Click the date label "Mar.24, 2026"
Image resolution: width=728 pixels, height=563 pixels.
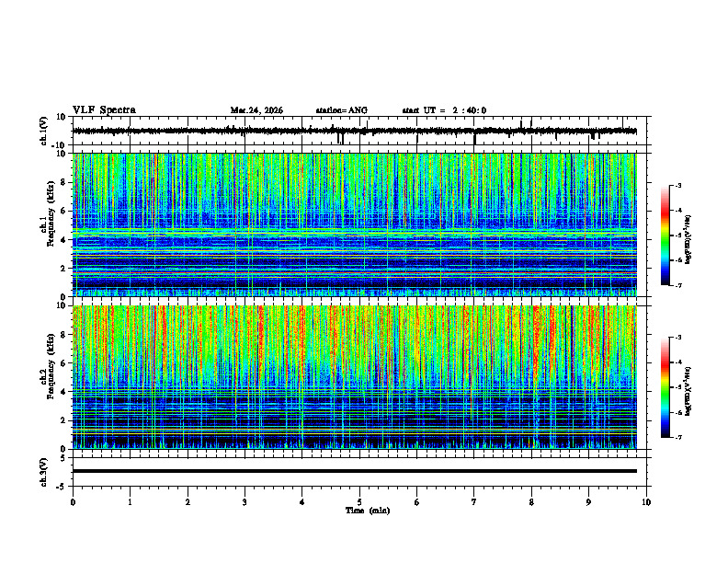[256, 110]
